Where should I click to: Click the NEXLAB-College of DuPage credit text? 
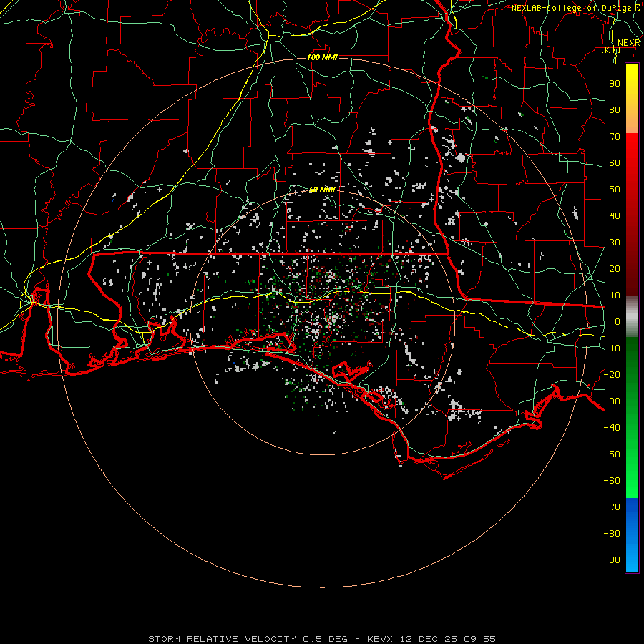click(576, 8)
